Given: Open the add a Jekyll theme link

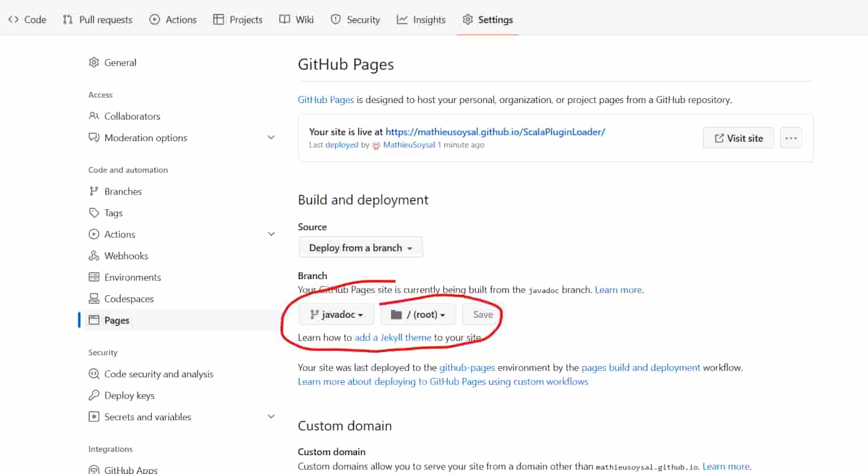Looking at the screenshot, I should click(393, 338).
